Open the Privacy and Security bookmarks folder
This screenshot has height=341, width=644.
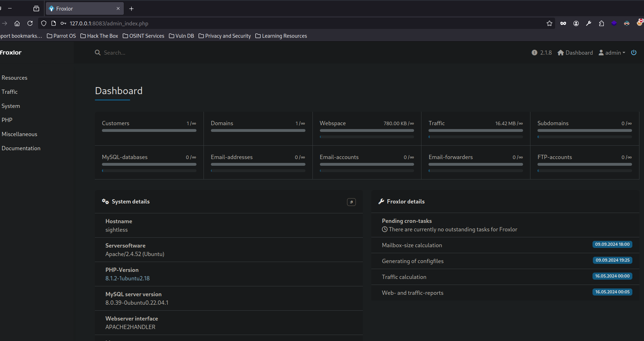[x=225, y=36]
